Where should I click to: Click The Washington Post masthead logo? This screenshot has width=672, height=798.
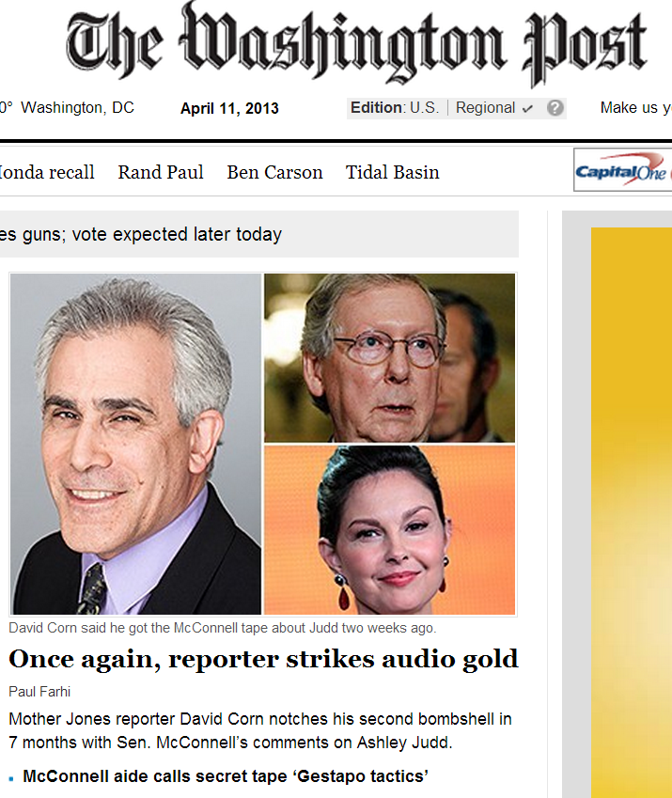[x=356, y=45]
